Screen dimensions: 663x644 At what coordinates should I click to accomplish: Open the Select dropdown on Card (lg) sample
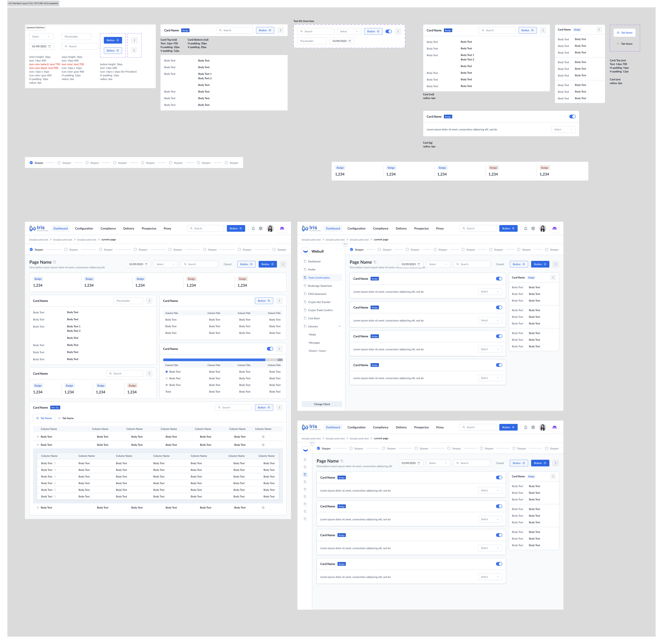point(564,130)
